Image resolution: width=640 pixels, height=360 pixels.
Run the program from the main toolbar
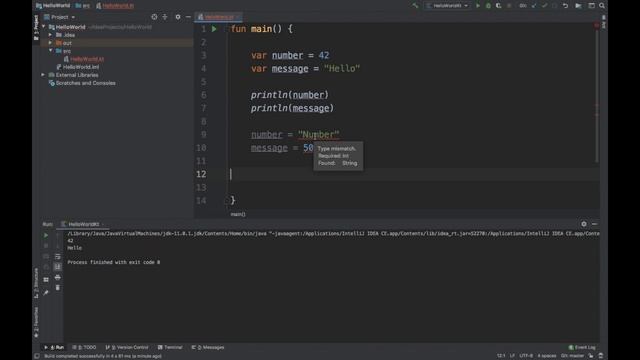tap(478, 6)
